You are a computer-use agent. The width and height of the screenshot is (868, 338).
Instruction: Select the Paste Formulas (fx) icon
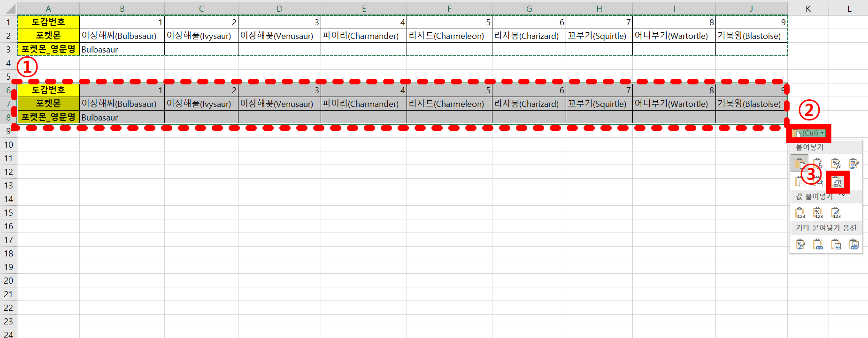click(x=818, y=164)
